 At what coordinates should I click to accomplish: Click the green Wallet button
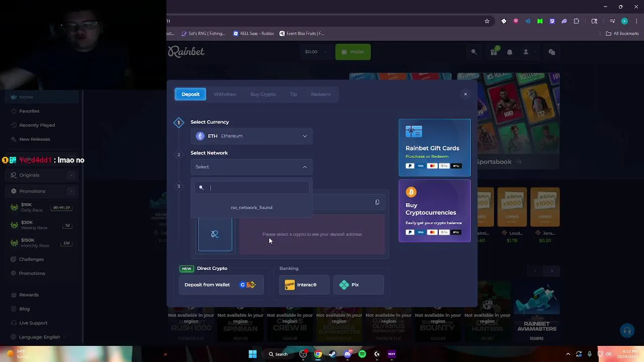[353, 52]
